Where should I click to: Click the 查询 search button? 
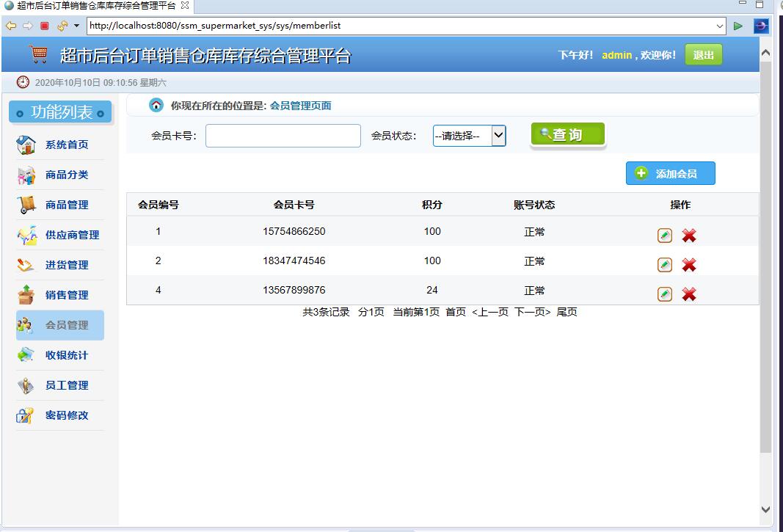(x=567, y=134)
